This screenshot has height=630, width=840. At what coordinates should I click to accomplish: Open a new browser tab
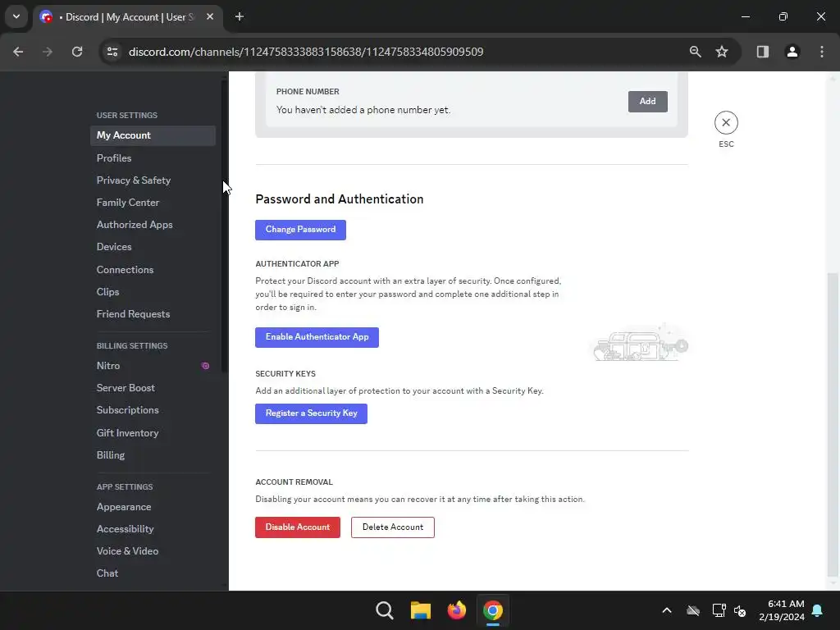240,17
